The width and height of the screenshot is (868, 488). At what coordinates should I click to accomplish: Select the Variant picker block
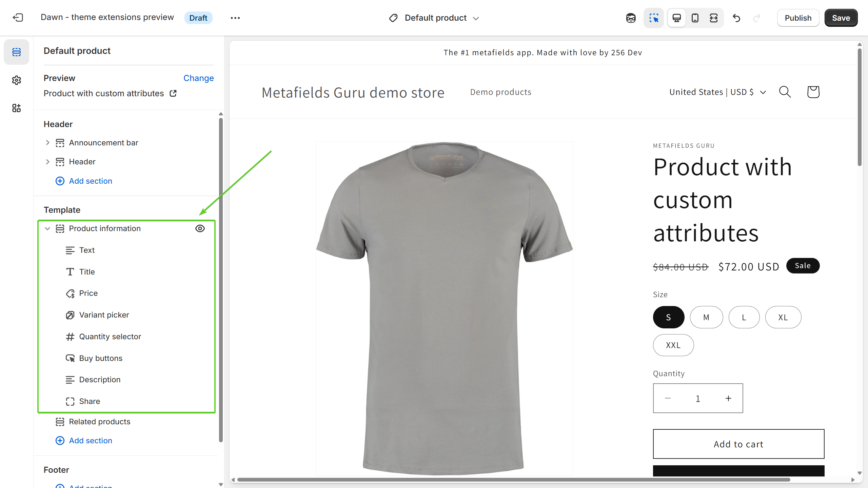104,315
